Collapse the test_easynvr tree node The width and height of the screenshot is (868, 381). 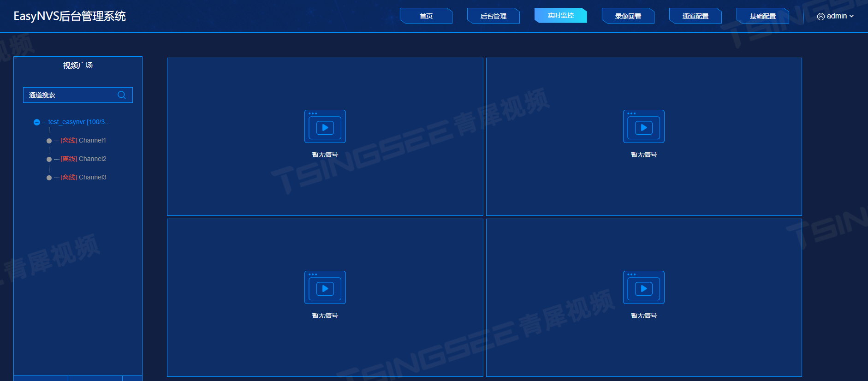point(37,122)
